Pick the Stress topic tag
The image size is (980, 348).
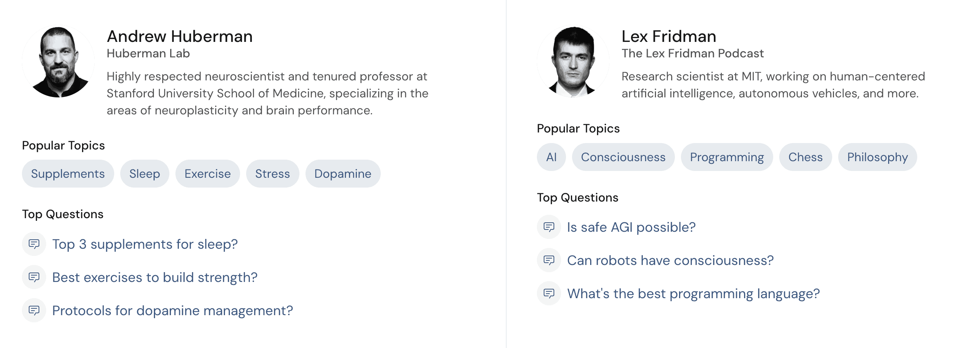pos(272,174)
